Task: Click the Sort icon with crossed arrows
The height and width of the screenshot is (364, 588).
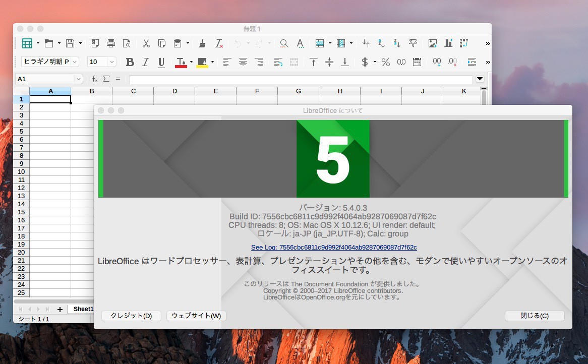Action: (x=366, y=43)
